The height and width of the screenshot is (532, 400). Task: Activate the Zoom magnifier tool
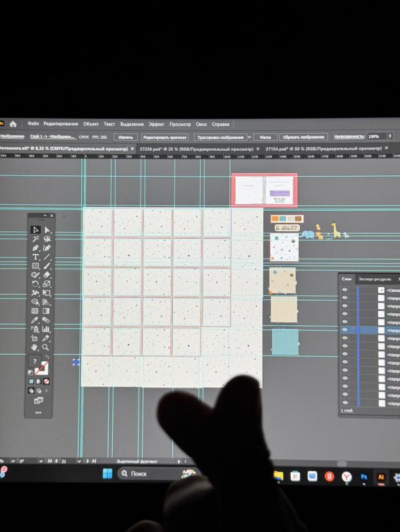pyautogui.click(x=47, y=347)
